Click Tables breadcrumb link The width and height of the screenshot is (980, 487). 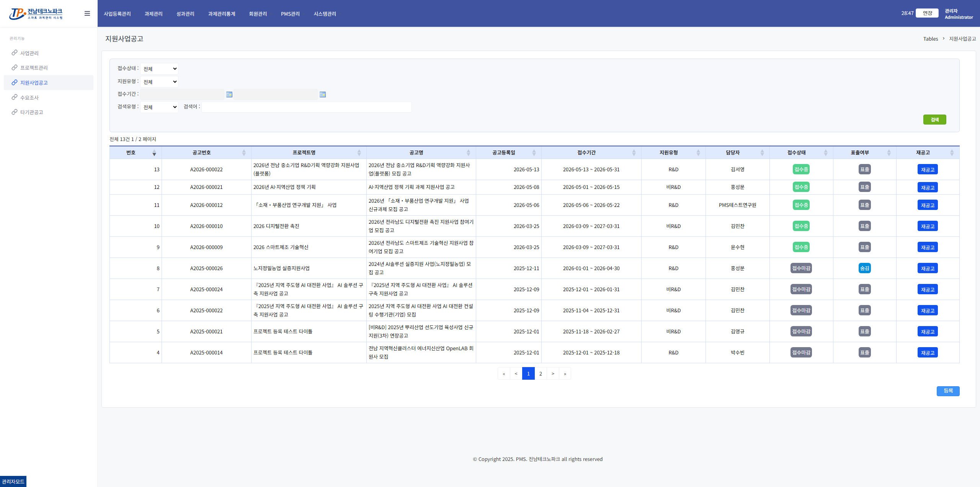click(x=931, y=39)
